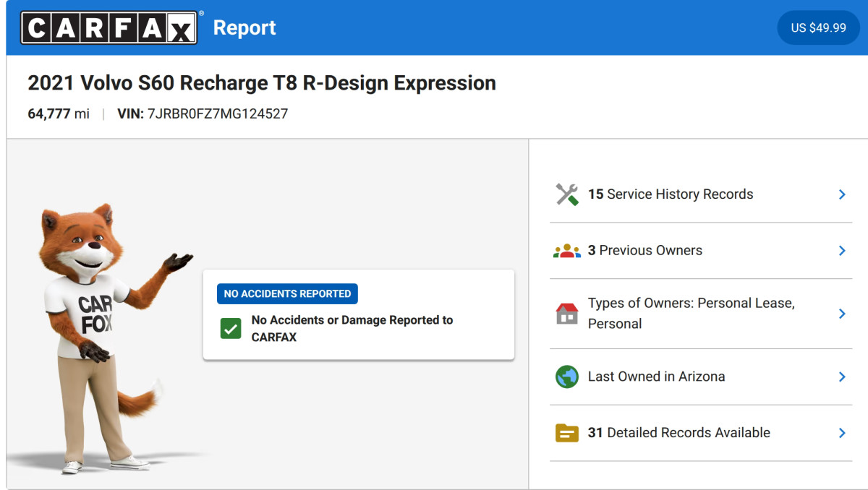Click the CARFAX logo
This screenshot has width=868, height=490.
click(109, 27)
